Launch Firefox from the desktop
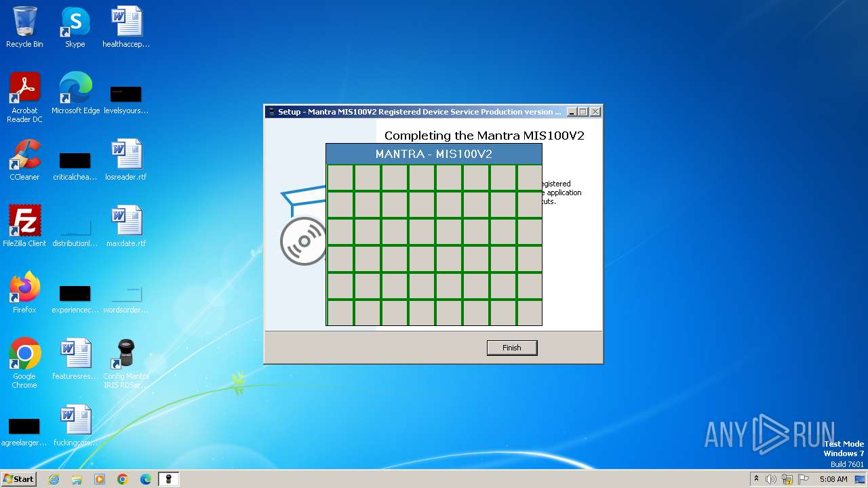868x488 pixels. coord(24,293)
